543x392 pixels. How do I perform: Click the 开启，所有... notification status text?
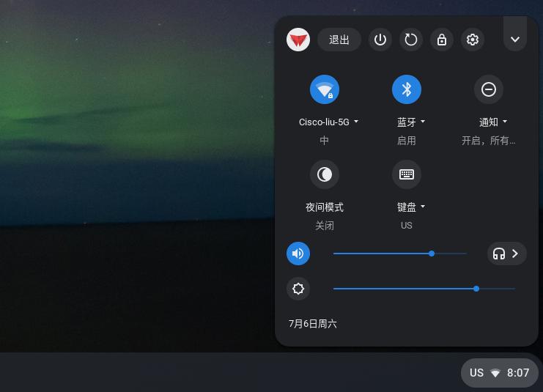488,140
